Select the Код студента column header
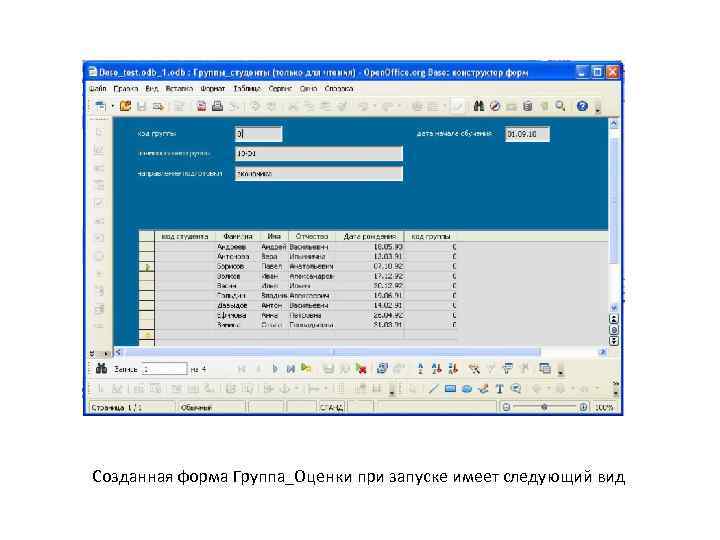 coord(185,236)
